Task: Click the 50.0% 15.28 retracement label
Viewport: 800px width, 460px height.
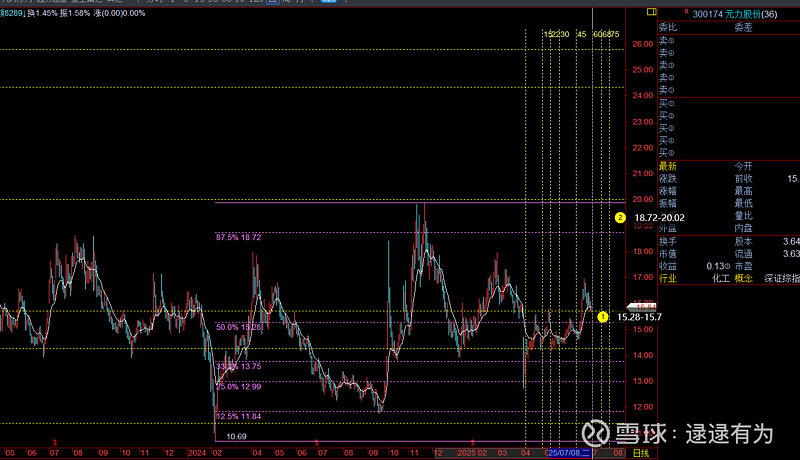Action: coord(238,327)
